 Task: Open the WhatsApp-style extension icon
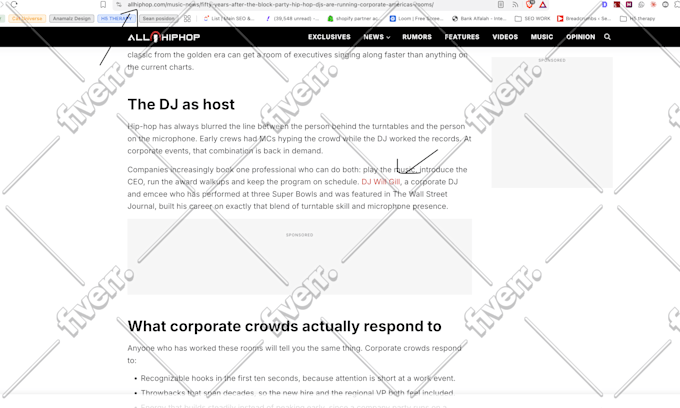coord(641,4)
